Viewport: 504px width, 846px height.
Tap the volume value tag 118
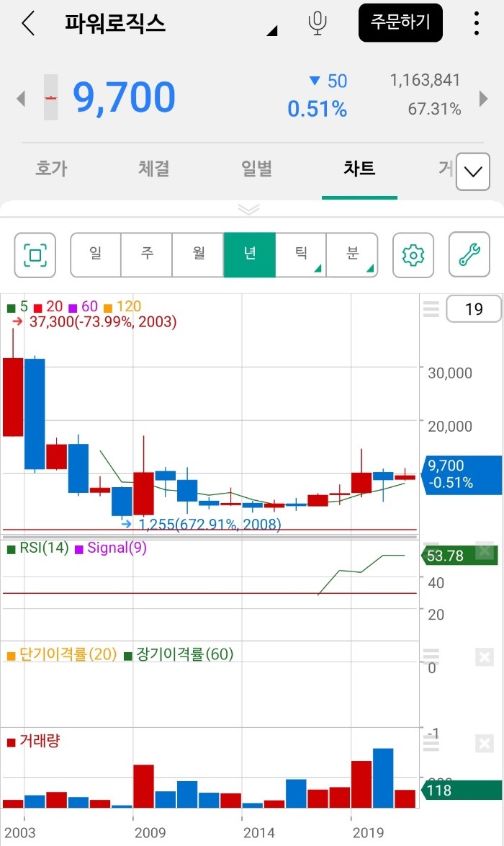click(462, 791)
